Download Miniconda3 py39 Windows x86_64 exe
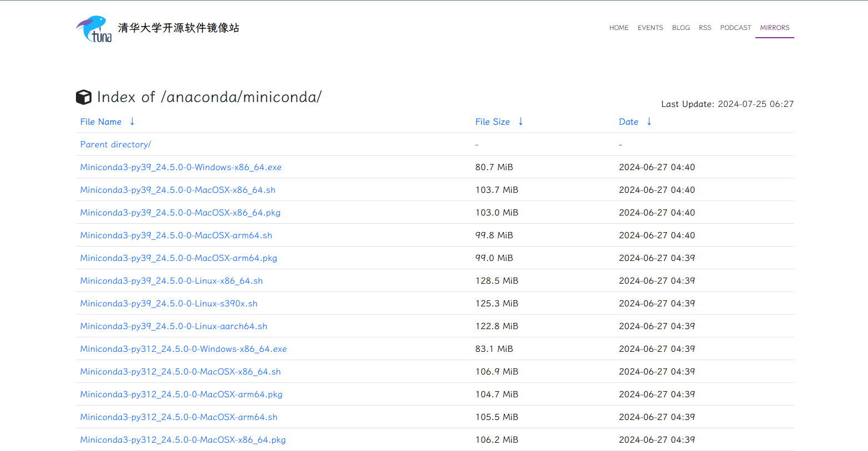 tap(181, 167)
